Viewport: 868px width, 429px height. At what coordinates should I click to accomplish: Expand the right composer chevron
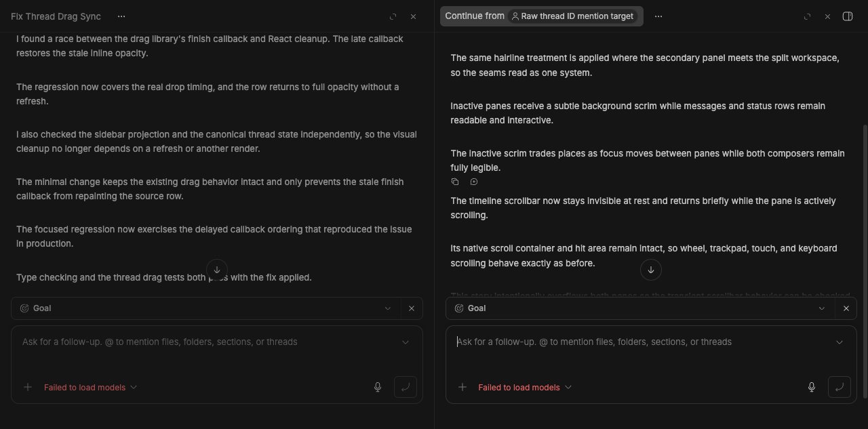[x=840, y=342]
